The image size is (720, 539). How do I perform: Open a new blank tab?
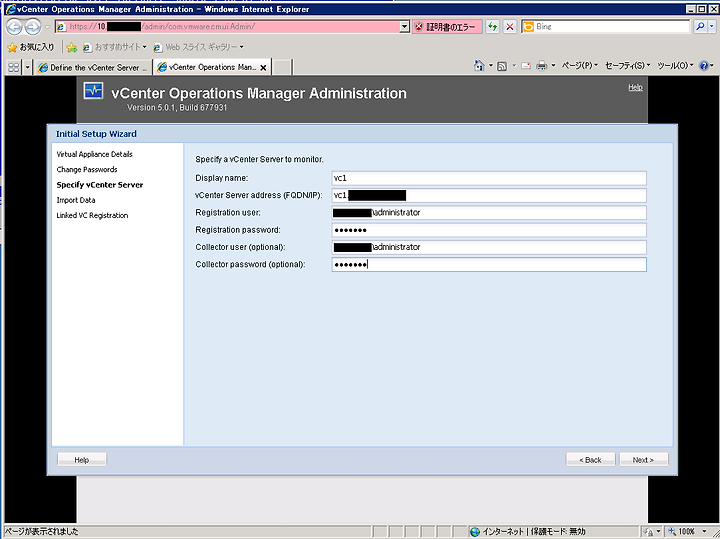click(x=282, y=67)
